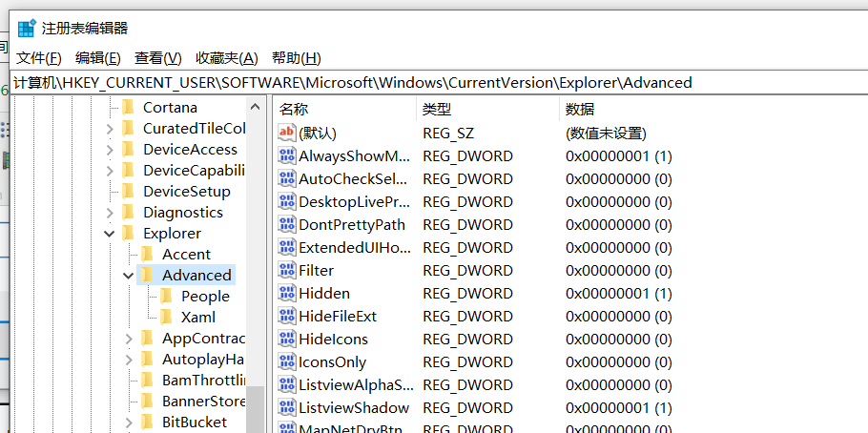The image size is (868, 433).
Task: Click the (数值未设置) data cell
Action: (606, 133)
